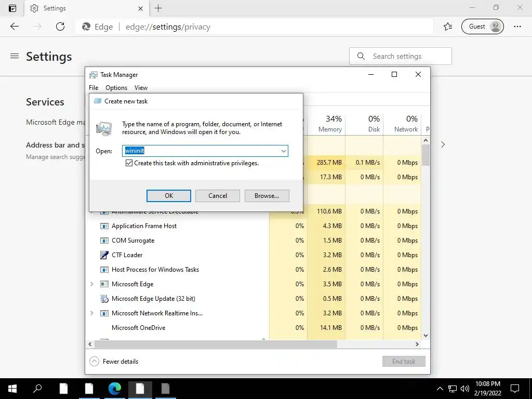This screenshot has width=532, height=399.
Task: Click the 110.6 MB memory value
Action: click(x=329, y=211)
